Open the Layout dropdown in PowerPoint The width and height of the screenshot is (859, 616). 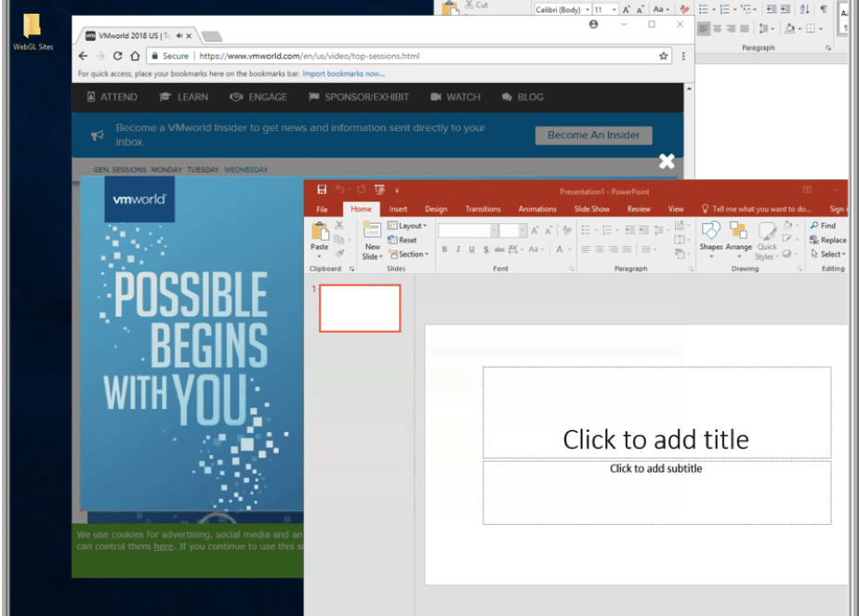(407, 226)
